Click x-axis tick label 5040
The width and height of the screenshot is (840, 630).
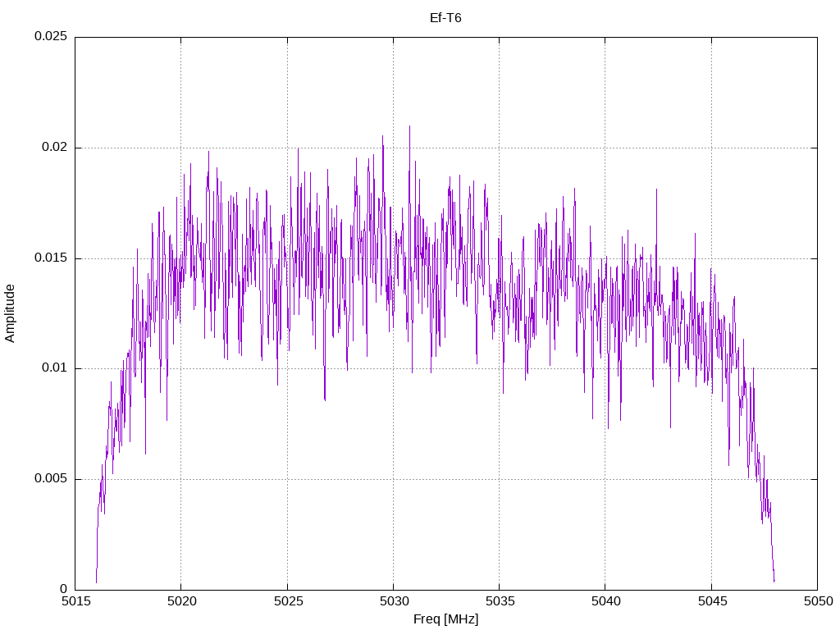tap(606, 601)
